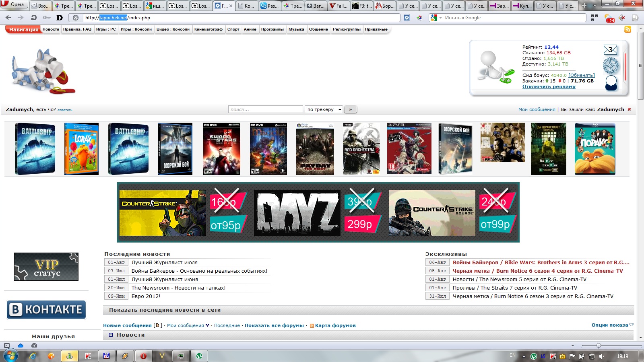Open the envelope icon showing 3 messages

[611, 50]
